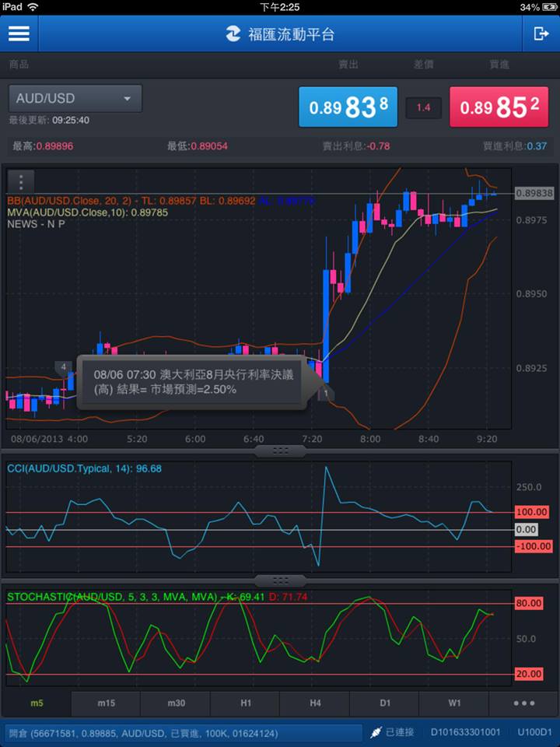
Task: Tap news marker 1 below candle
Action: pos(326,393)
